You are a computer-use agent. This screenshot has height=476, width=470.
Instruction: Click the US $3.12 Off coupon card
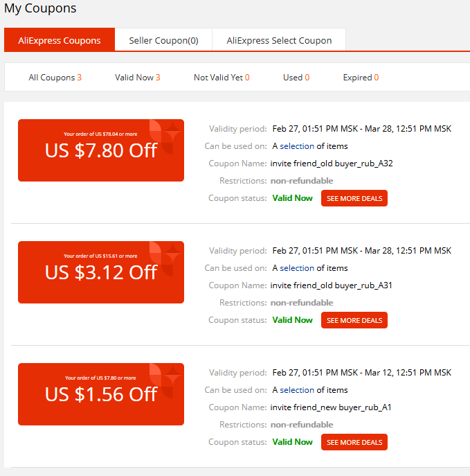(101, 272)
